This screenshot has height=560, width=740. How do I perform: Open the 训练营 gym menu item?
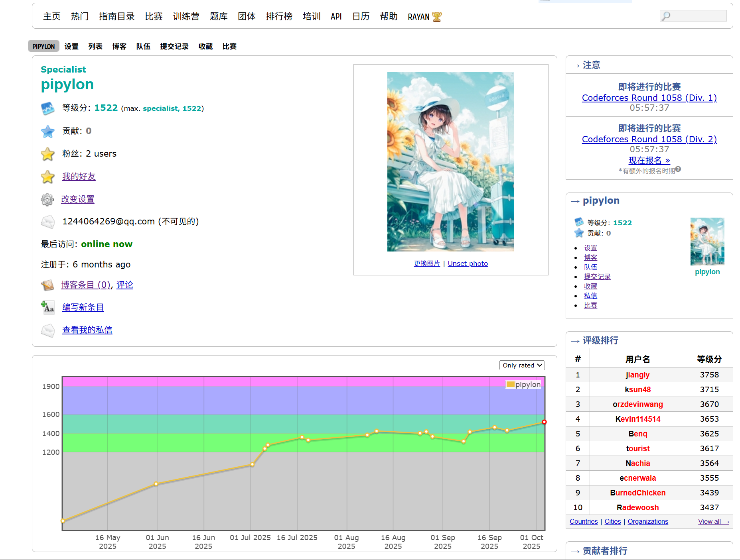(x=186, y=16)
